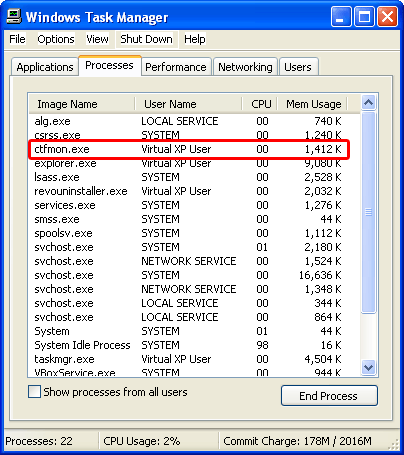Open the View menu
The height and width of the screenshot is (455, 404).
pos(97,39)
